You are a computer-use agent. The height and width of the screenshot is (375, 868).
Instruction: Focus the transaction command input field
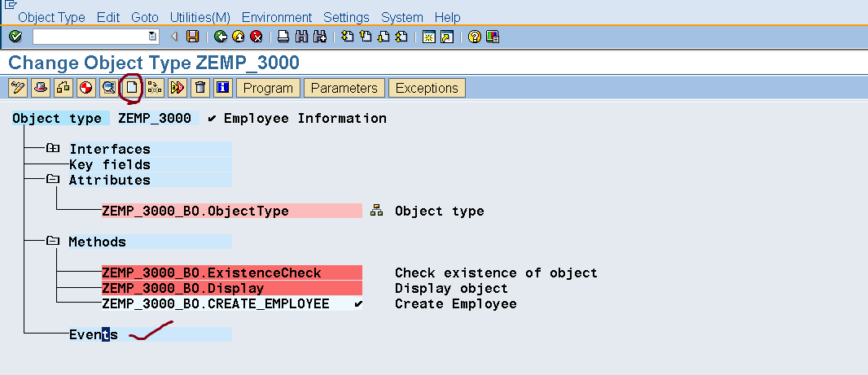90,37
